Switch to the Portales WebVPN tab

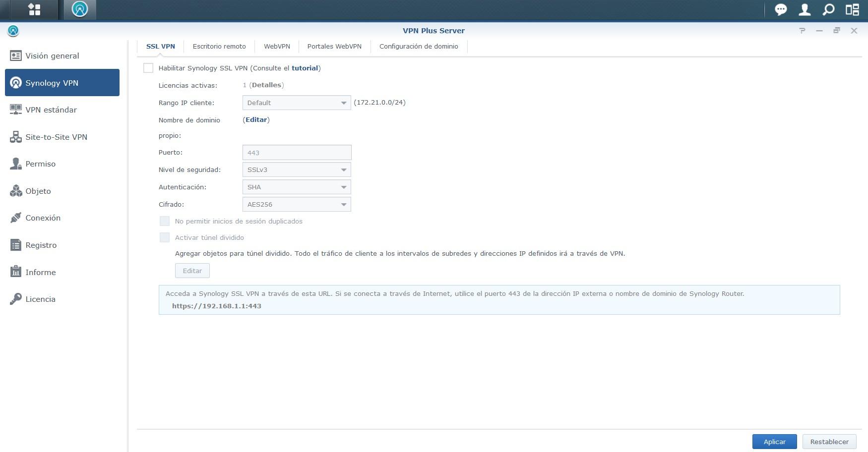(334, 46)
